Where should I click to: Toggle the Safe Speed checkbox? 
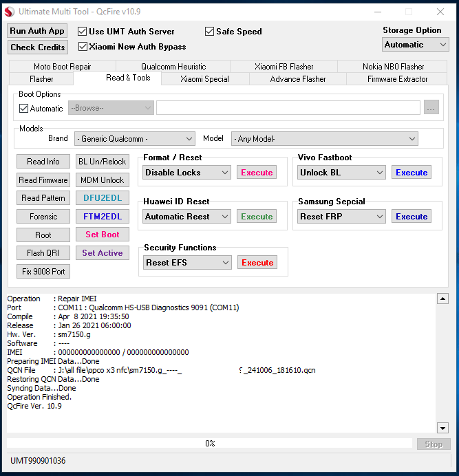click(x=210, y=31)
